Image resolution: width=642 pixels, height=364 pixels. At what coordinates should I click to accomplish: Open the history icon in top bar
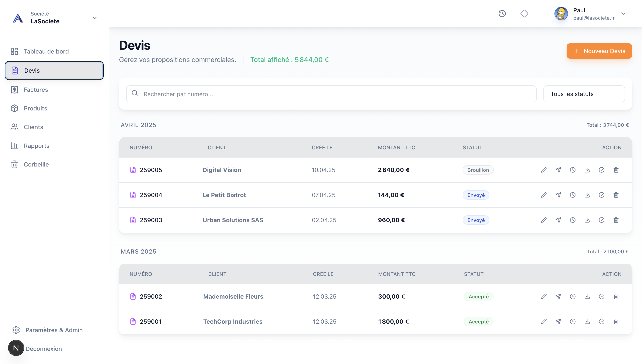tap(502, 14)
